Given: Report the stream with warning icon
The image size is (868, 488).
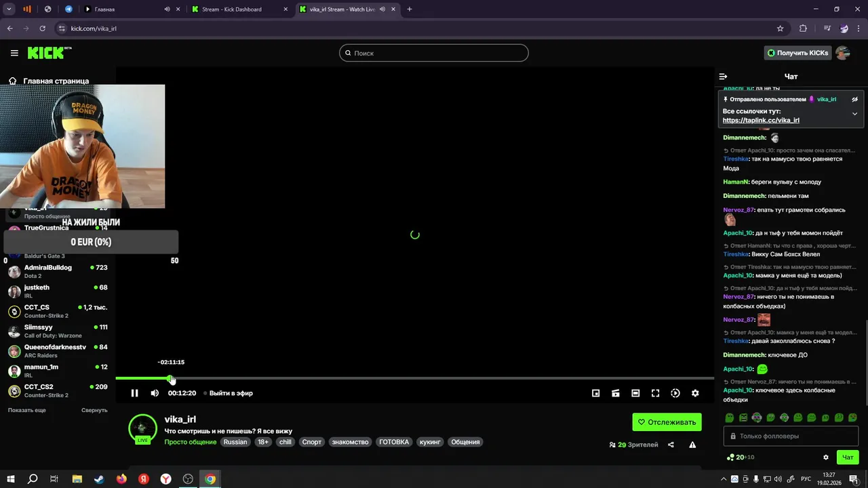Looking at the screenshot, I should point(692,445).
